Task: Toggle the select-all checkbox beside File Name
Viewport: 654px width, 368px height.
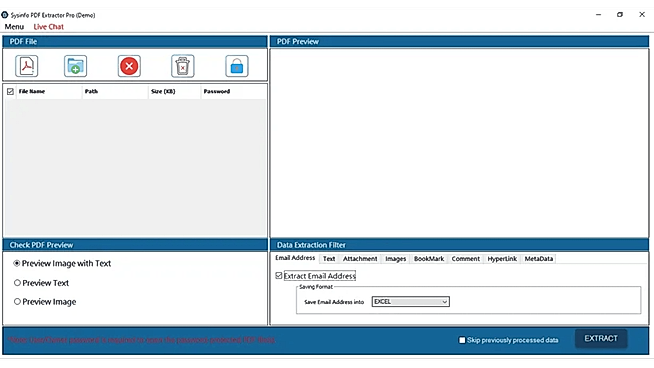Action: click(10, 91)
